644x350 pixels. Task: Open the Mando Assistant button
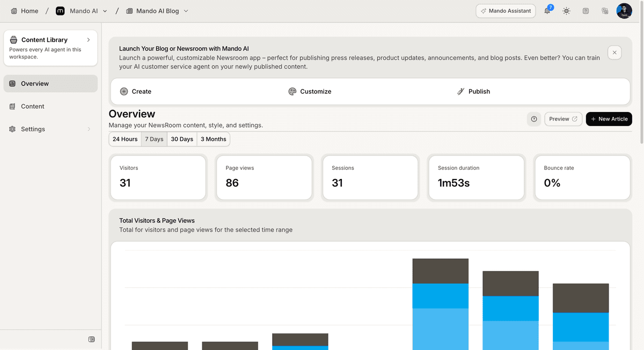pos(506,11)
